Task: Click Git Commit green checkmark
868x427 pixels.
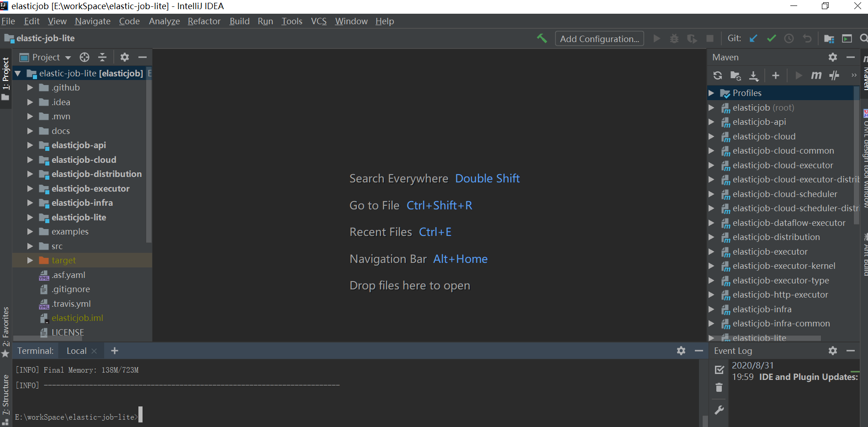Action: [x=772, y=38]
